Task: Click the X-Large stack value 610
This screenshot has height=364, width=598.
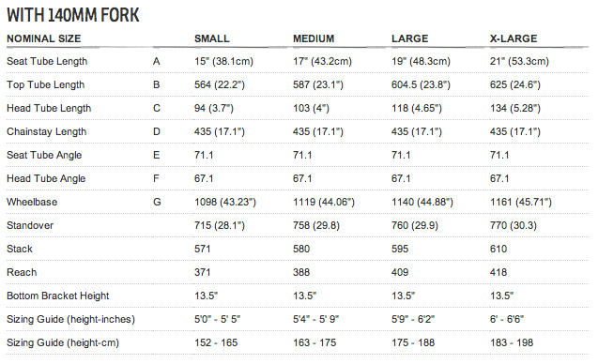Action: 498,249
